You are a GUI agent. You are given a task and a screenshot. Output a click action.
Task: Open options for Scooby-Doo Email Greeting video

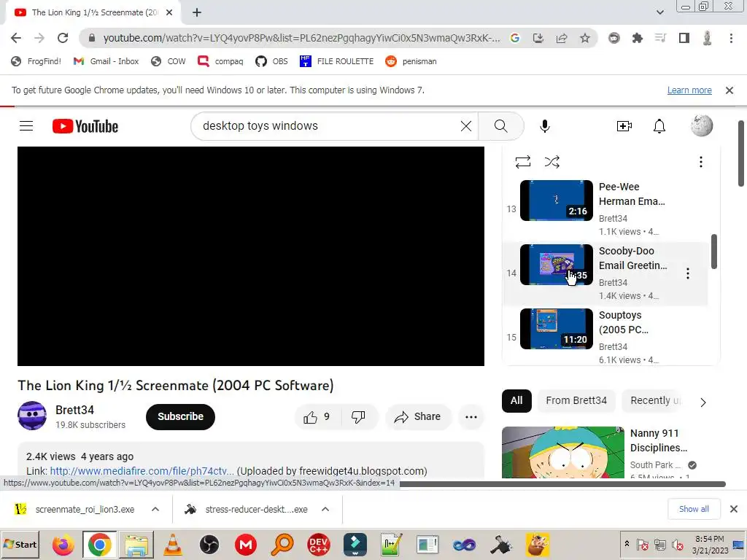tap(687, 273)
